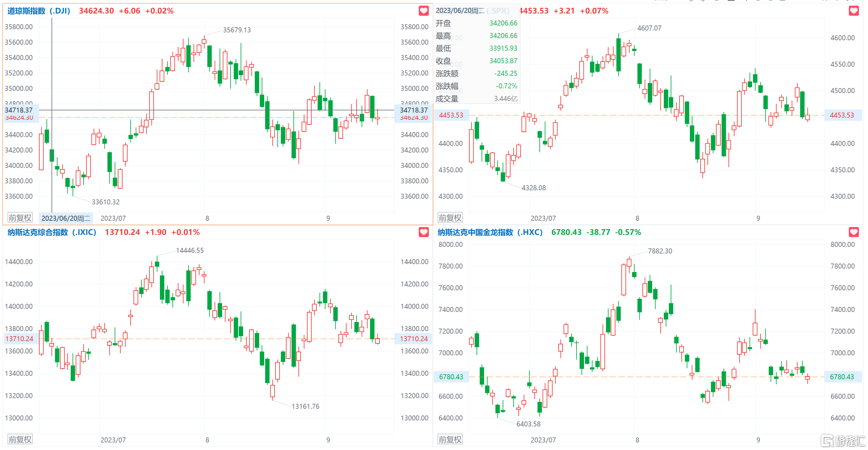Toggle favorite heart on Nasdaq Golden Dragon chart
Screen dimensions: 868x450
854,232
